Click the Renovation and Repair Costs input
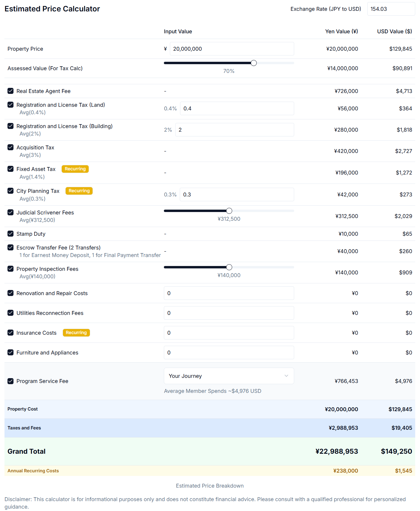420x511 pixels. [229, 293]
